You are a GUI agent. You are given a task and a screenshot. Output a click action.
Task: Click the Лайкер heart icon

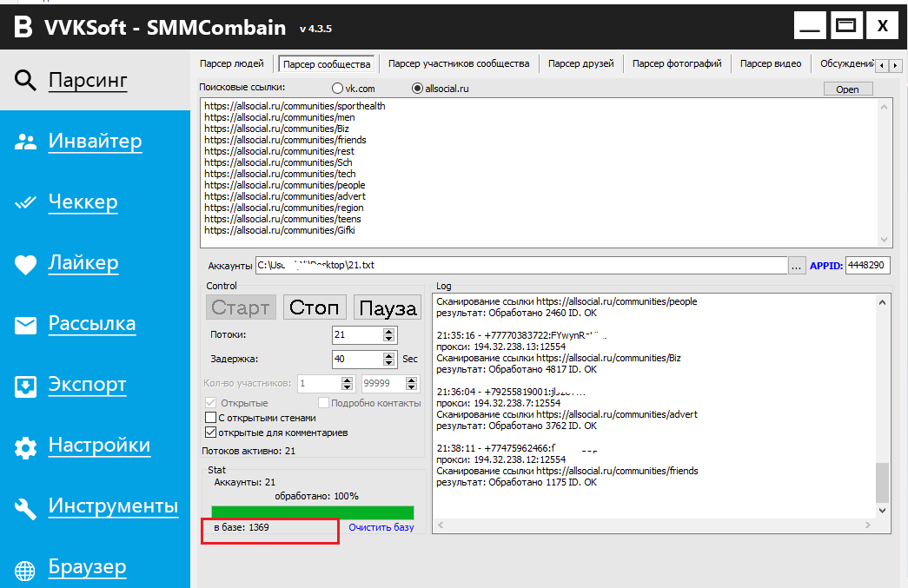pyautogui.click(x=25, y=265)
